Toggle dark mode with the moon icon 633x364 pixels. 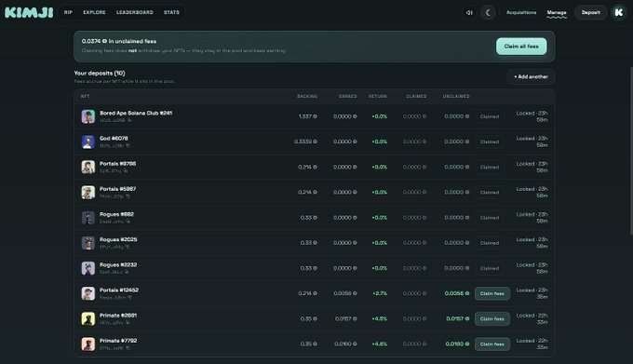click(x=488, y=12)
